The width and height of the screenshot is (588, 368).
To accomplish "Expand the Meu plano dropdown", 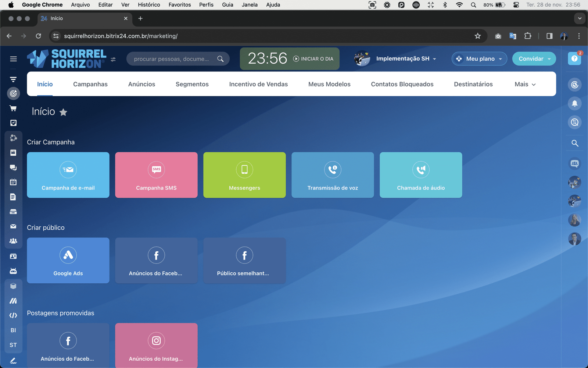I will pos(480,59).
